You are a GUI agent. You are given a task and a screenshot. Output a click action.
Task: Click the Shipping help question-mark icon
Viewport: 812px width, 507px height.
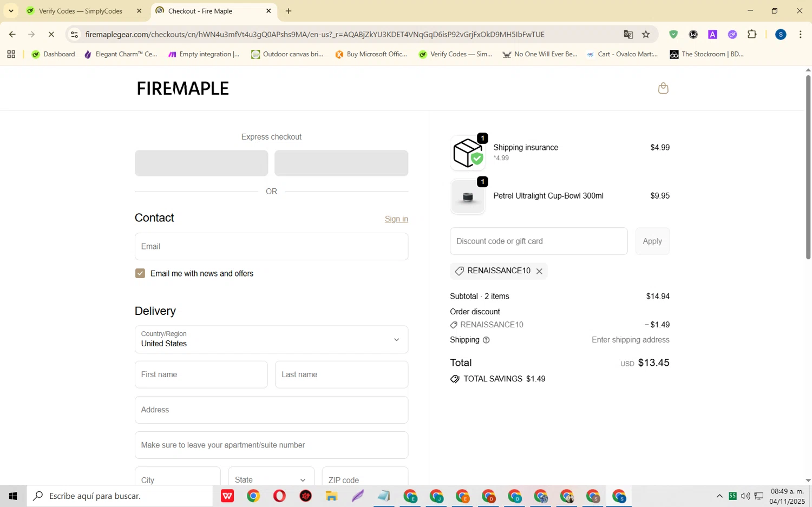pos(486,340)
